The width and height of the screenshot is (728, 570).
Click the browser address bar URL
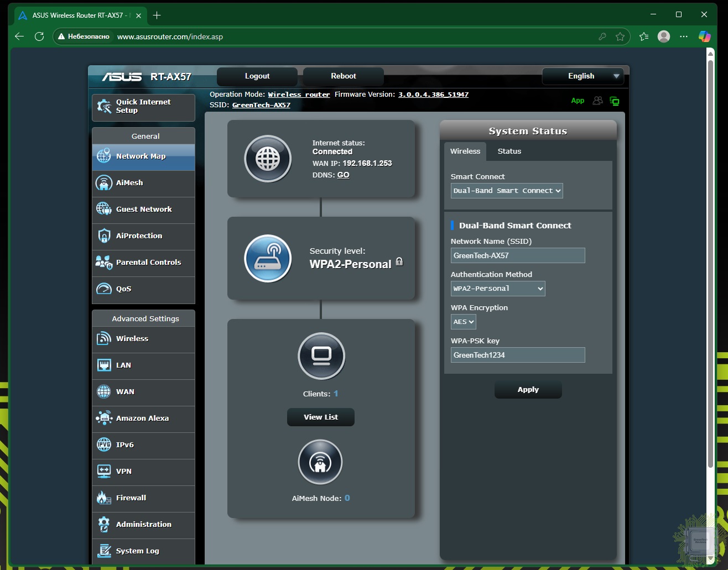[x=170, y=36]
